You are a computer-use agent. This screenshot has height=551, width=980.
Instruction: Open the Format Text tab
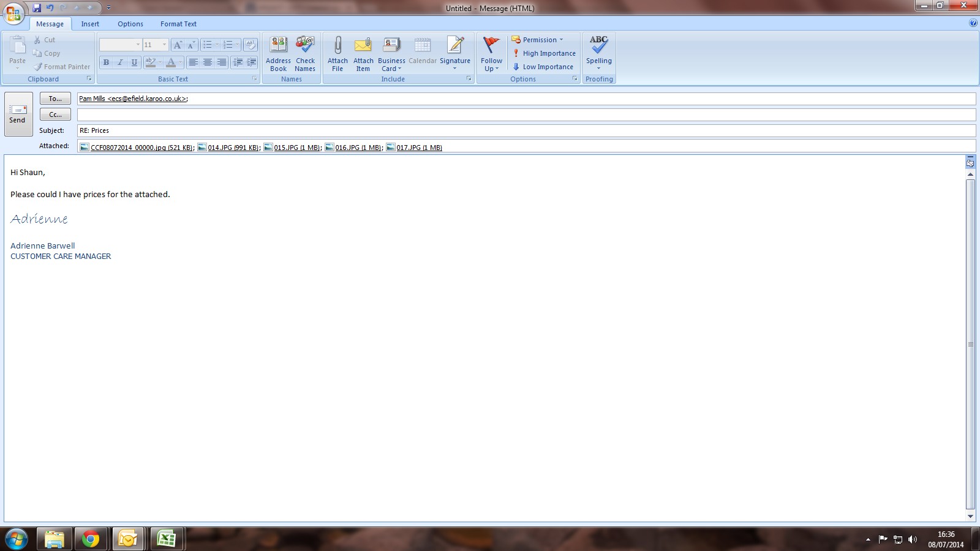tap(178, 24)
